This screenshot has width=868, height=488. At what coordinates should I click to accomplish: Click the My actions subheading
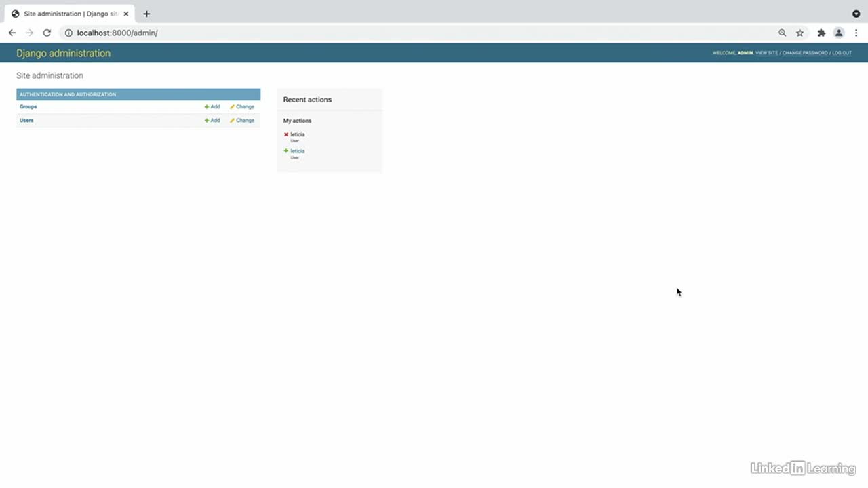click(x=297, y=121)
